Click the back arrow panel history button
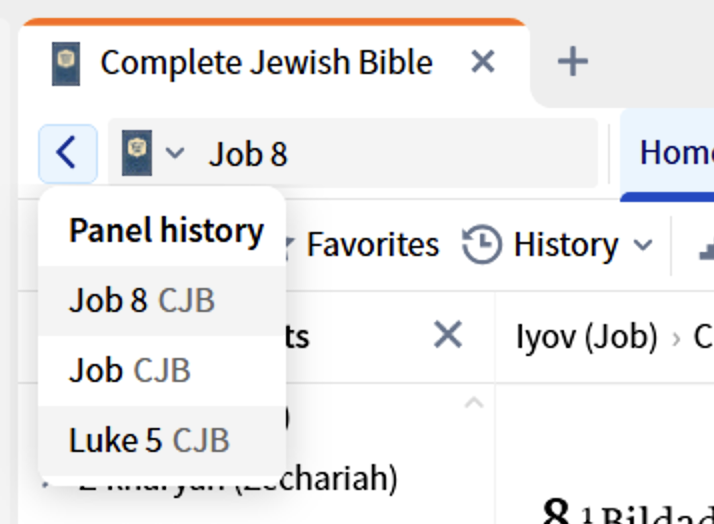714x524 pixels. click(x=67, y=154)
